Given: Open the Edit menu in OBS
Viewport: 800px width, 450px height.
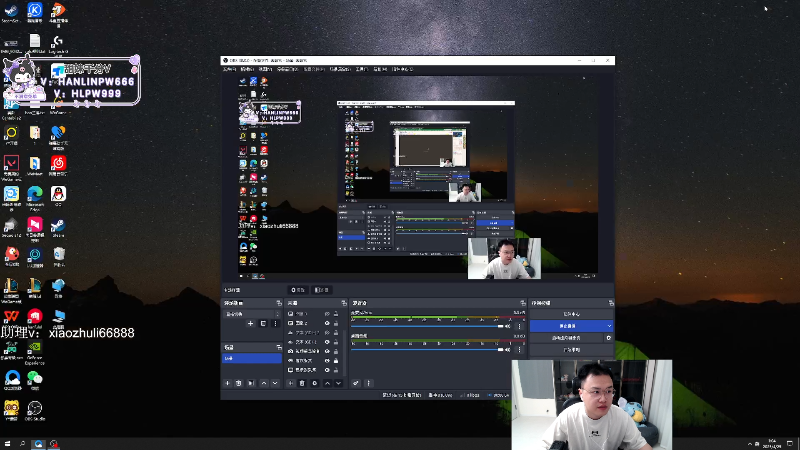Looking at the screenshot, I should (x=247, y=69).
